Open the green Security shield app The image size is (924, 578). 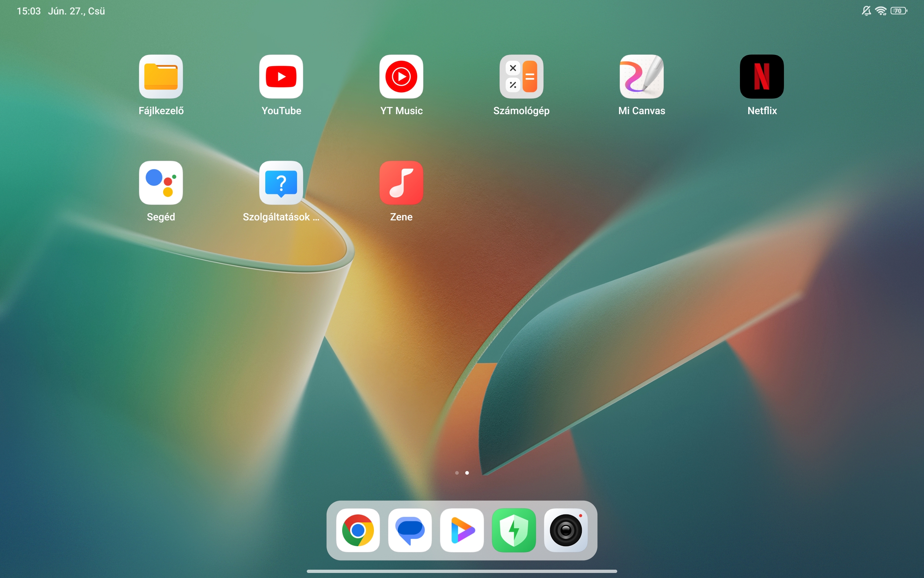pyautogui.click(x=514, y=530)
